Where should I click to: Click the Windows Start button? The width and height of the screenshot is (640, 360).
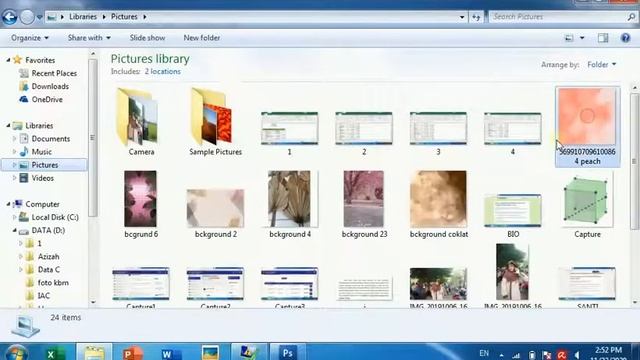tap(16, 353)
